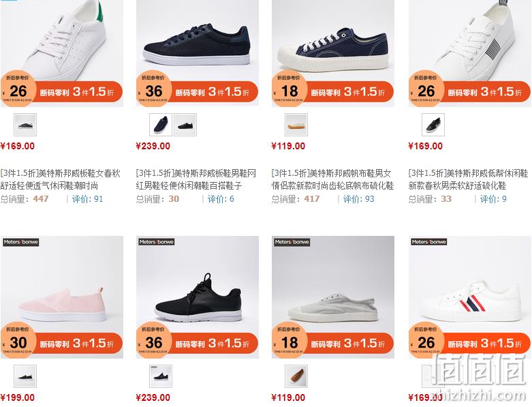Select the brown shoe variant thumbnail
Viewport: 532px width, 407px height.
coord(296,376)
